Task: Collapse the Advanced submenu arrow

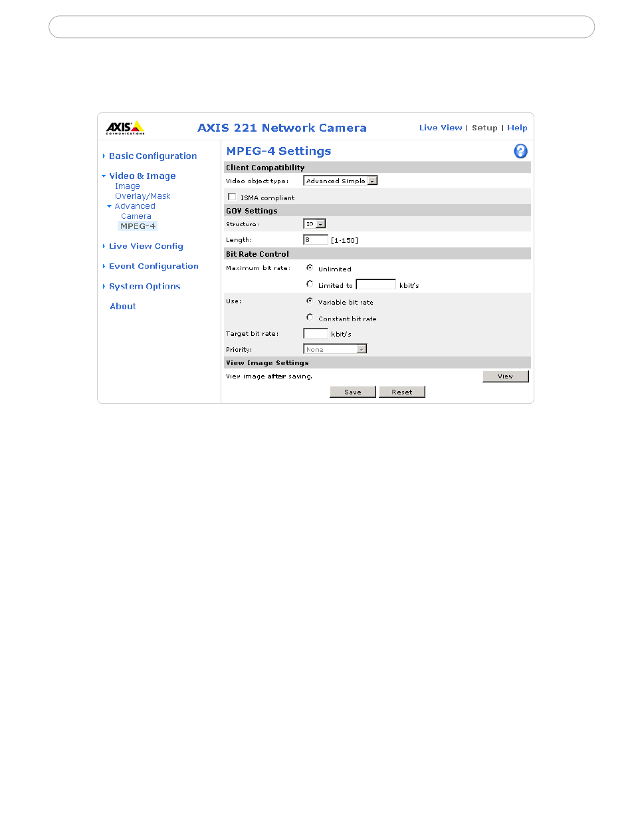Action: pos(110,206)
